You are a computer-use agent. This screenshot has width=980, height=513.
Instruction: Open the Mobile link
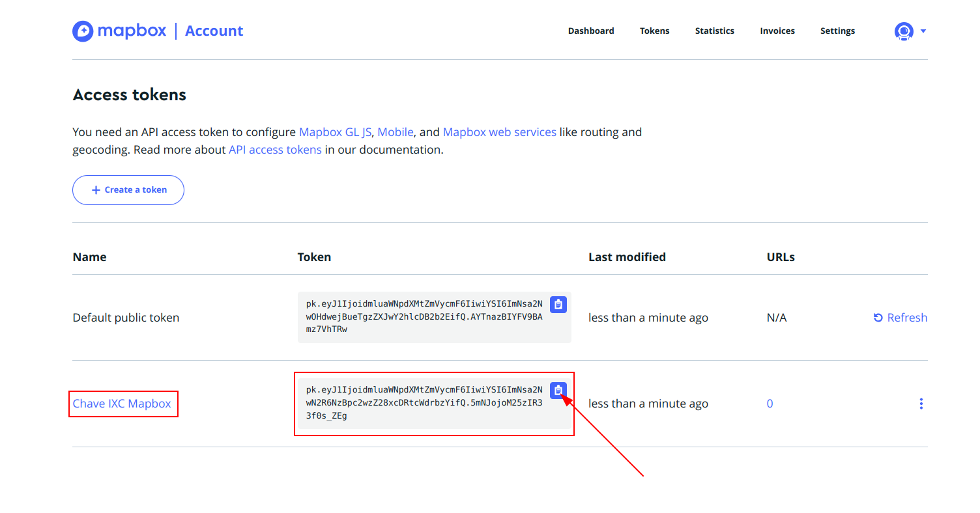pos(396,132)
